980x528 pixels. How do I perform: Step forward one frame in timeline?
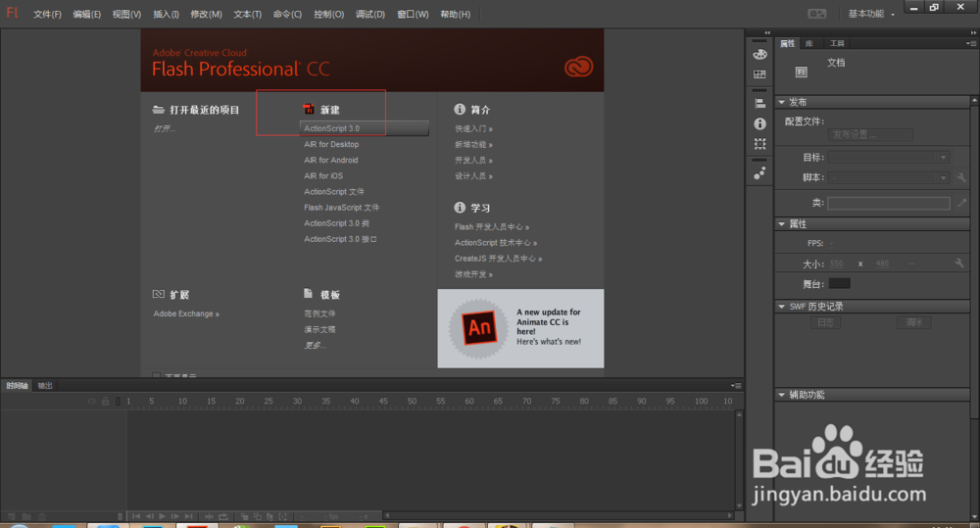point(175,516)
